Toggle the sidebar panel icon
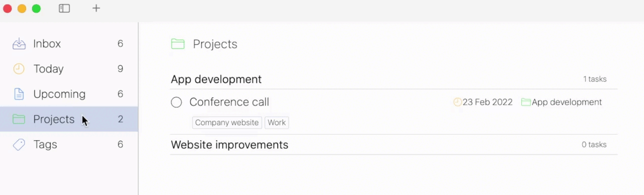This screenshot has width=644, height=195. tap(64, 9)
